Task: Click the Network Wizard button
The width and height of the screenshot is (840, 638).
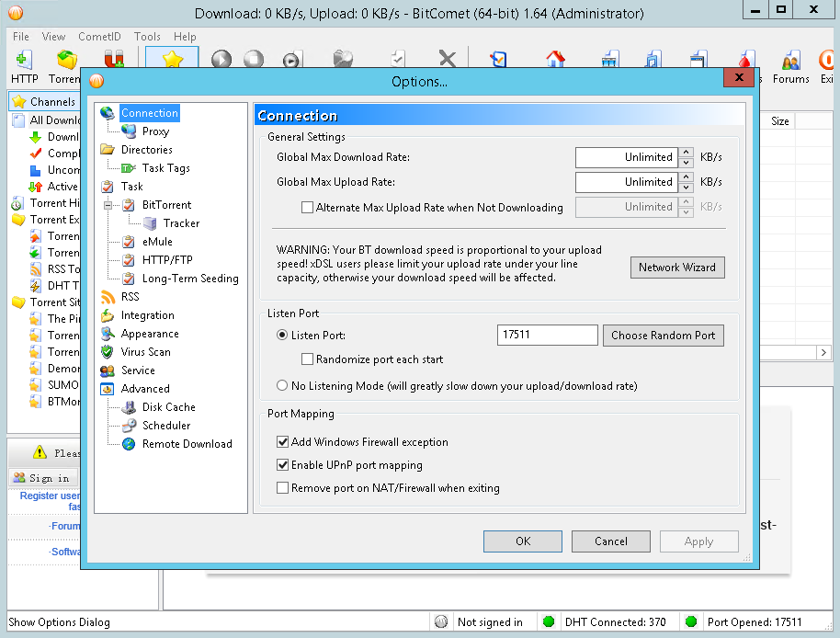Action: pos(677,268)
